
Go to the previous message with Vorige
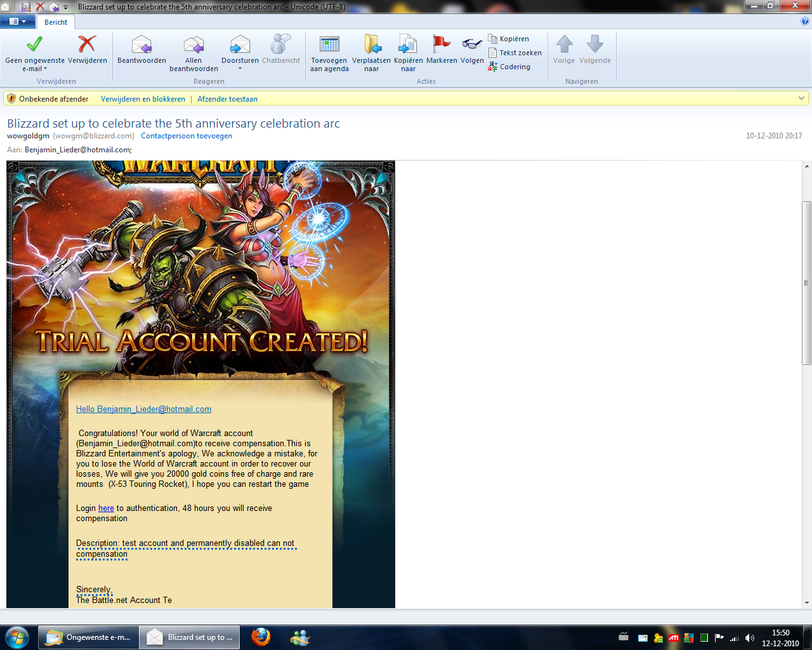pos(564,50)
